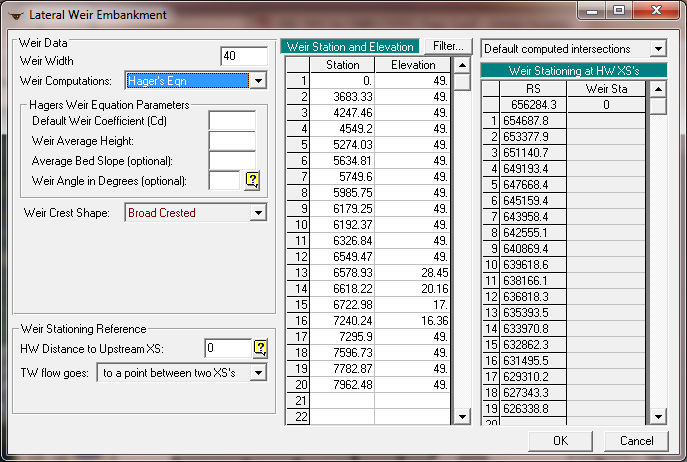
Task: Select station cell 5274.03
Action: click(342, 145)
